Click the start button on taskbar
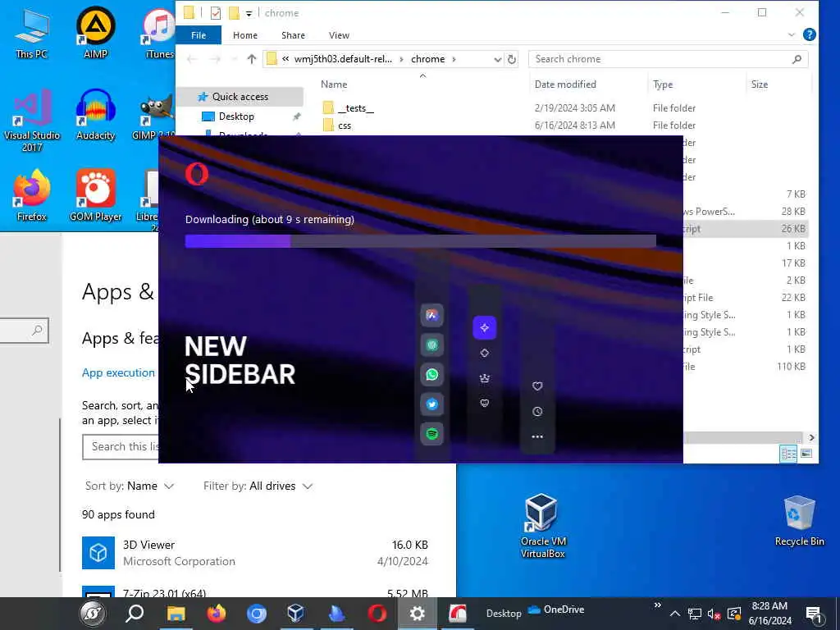This screenshot has height=630, width=840. point(93,614)
